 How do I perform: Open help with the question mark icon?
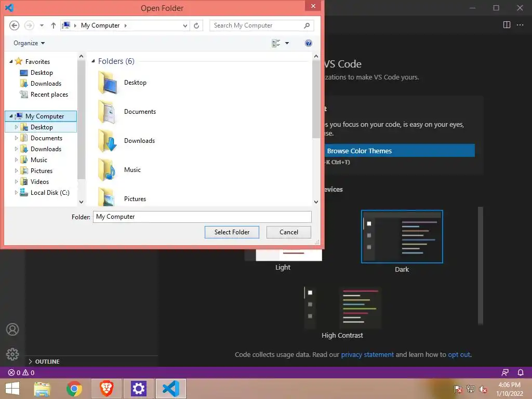[x=309, y=43]
